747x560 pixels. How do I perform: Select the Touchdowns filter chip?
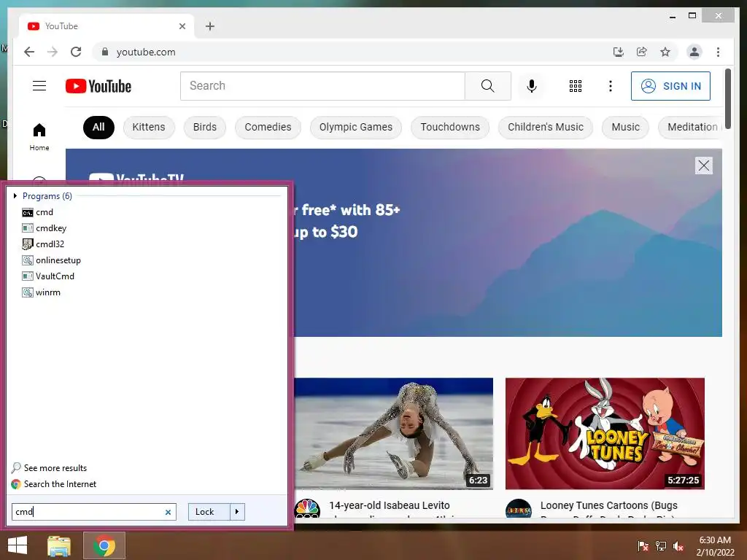(450, 127)
